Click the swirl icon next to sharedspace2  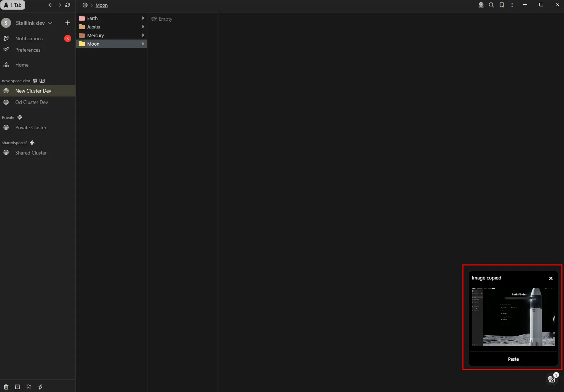[x=32, y=143]
